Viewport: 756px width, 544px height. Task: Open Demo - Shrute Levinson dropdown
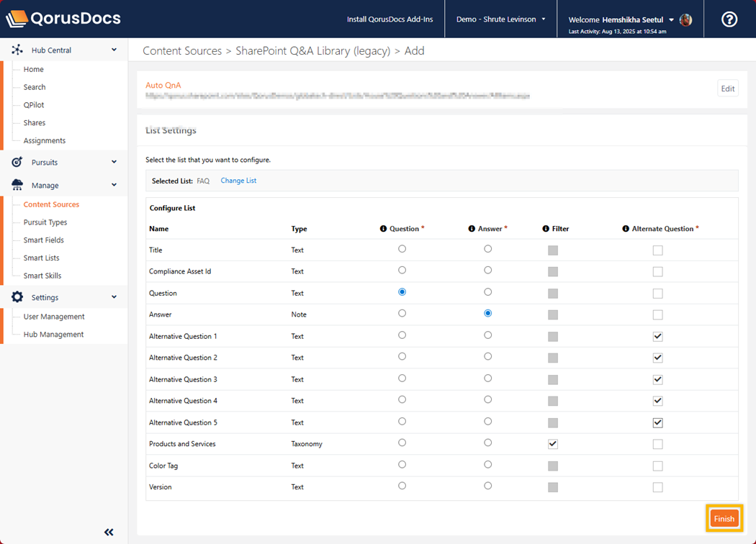(501, 19)
